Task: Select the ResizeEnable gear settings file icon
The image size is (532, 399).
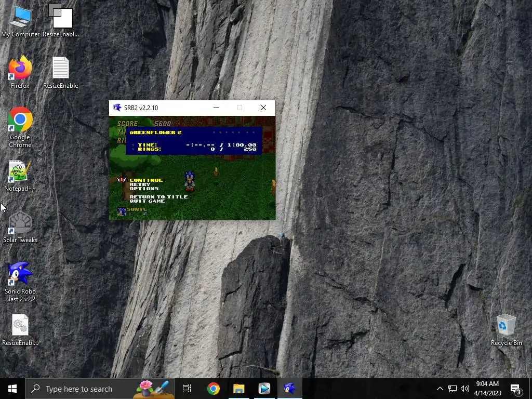Action: [x=20, y=330]
